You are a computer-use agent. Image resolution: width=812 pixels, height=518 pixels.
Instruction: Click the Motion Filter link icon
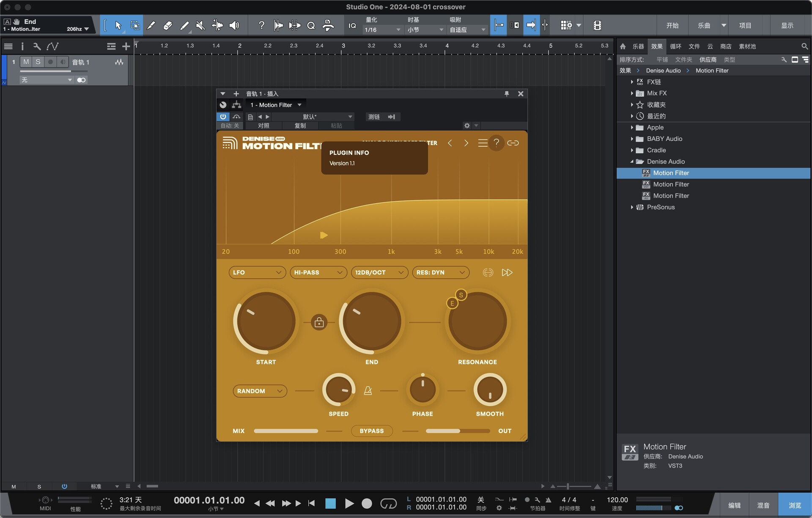point(513,143)
